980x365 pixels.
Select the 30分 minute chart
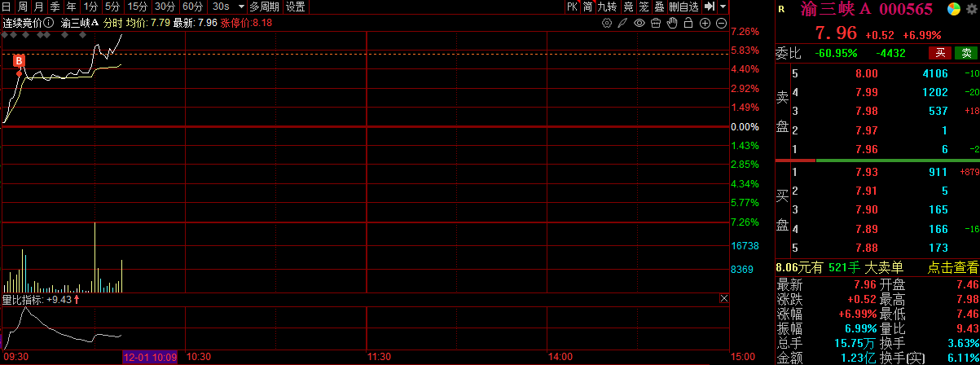165,7
